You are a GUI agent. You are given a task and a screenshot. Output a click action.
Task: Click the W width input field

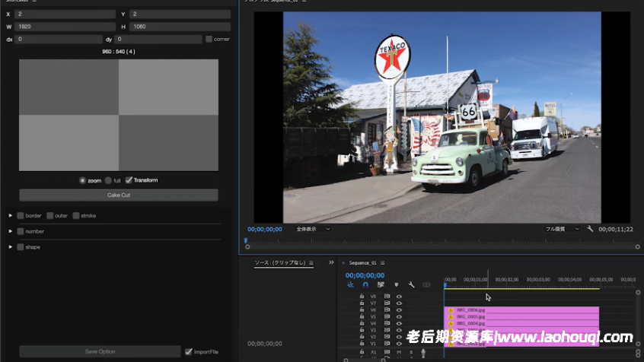(65, 27)
